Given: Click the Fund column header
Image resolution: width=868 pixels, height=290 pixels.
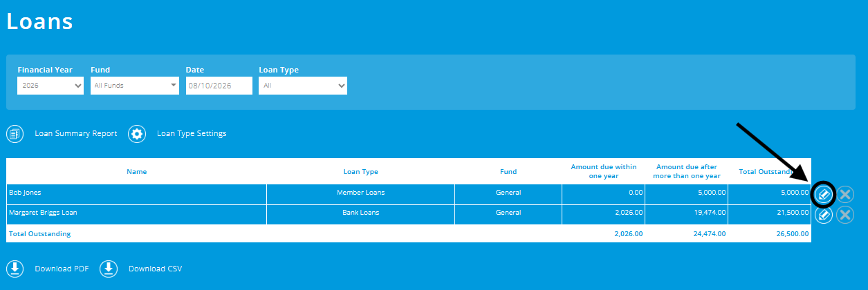Looking at the screenshot, I should point(508,172).
